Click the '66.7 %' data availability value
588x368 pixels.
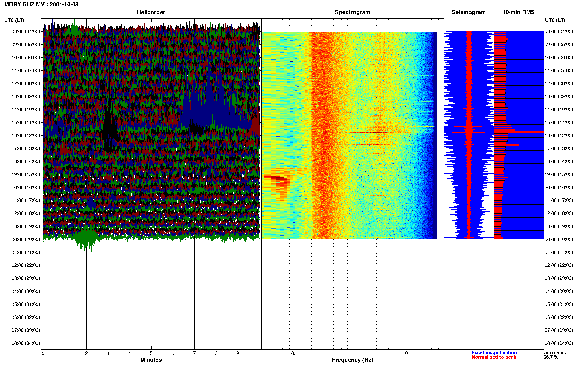551,357
